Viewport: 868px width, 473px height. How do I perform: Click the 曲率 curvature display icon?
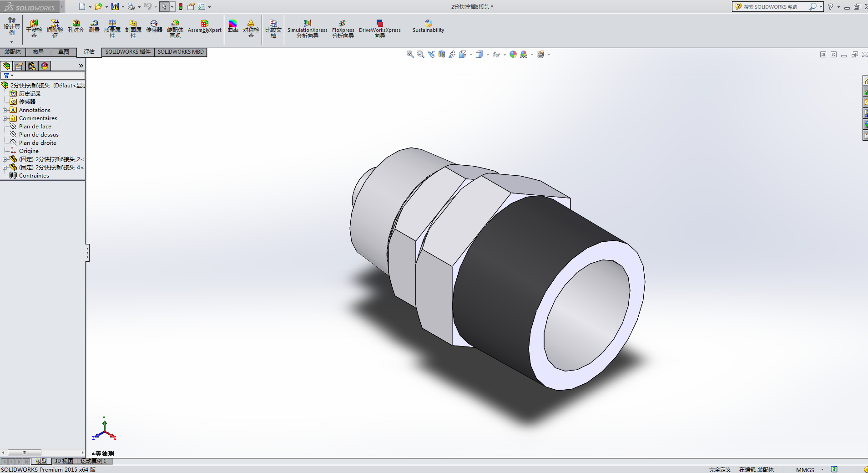tap(233, 26)
